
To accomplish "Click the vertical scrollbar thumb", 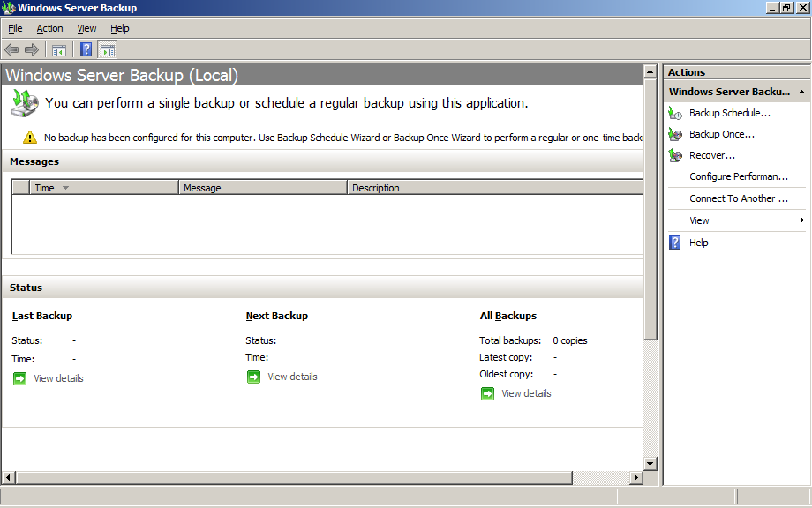I will [x=650, y=209].
